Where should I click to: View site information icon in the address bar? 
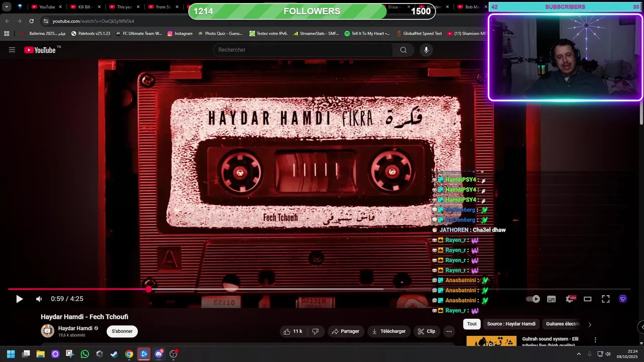[46, 21]
